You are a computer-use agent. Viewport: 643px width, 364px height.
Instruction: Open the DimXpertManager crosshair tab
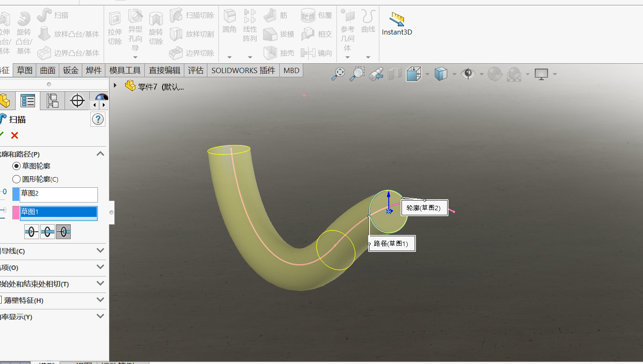77,101
